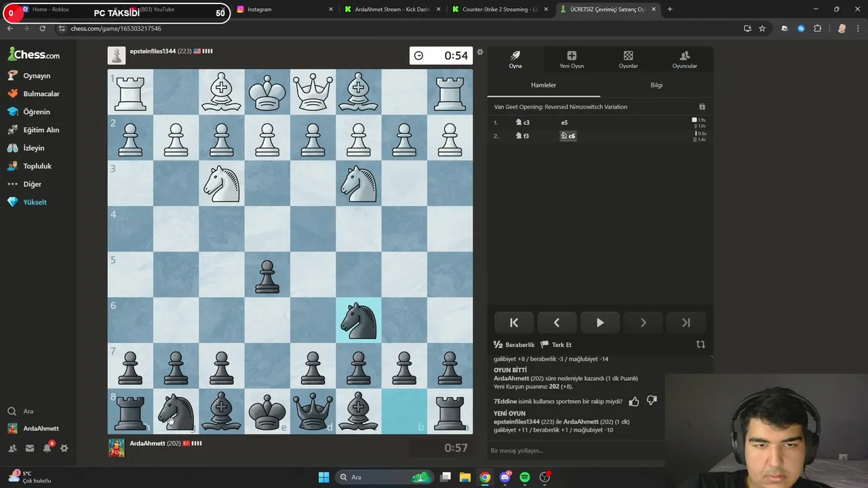Image resolution: width=868 pixels, height=488 pixels.
Task: Open the browser extensions puzzle icon
Action: coord(817,28)
